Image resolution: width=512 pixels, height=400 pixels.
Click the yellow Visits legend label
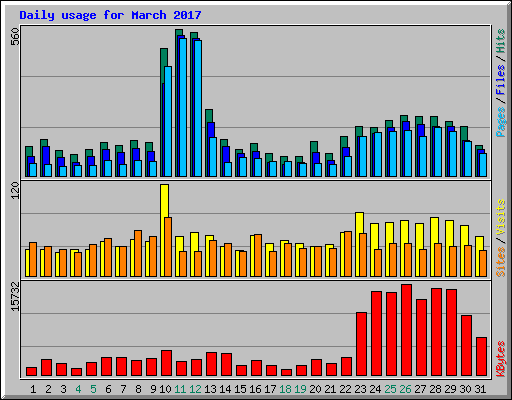501,218
